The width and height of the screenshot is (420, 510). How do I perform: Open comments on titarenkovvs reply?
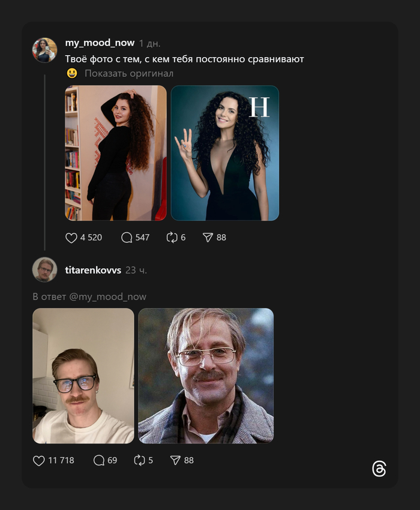click(99, 461)
